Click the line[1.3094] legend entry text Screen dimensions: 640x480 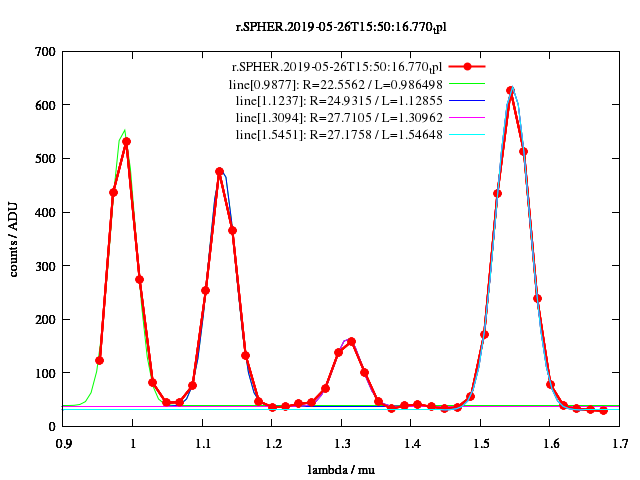click(339, 117)
